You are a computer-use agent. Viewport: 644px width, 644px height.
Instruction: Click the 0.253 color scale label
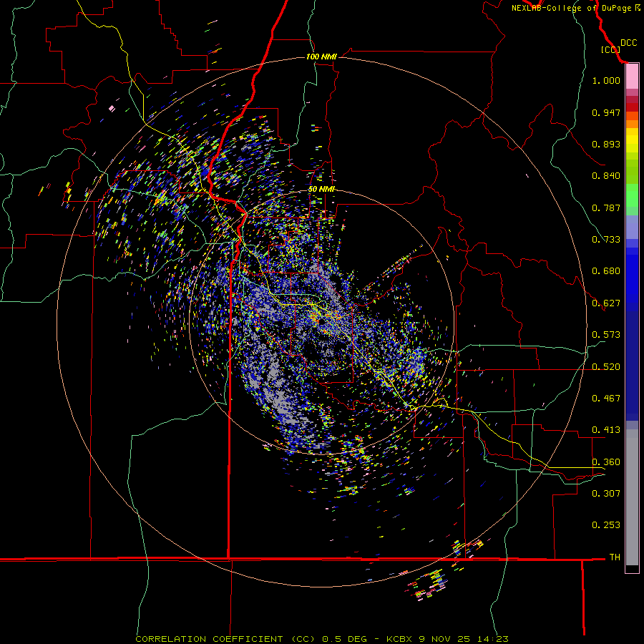tap(606, 525)
